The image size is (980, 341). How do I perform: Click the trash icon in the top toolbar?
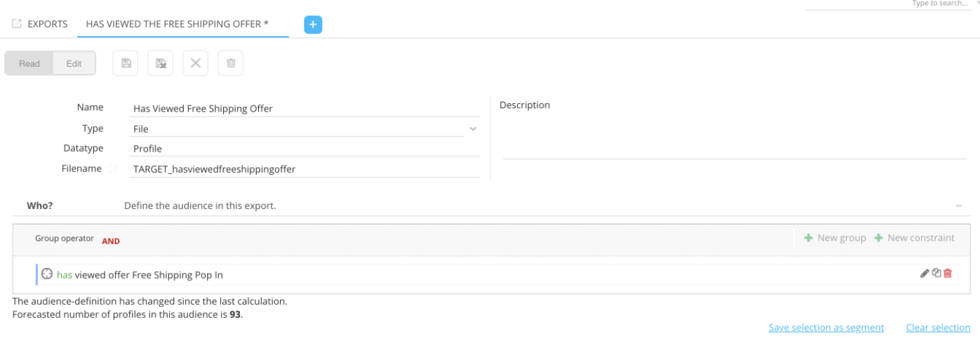click(230, 63)
